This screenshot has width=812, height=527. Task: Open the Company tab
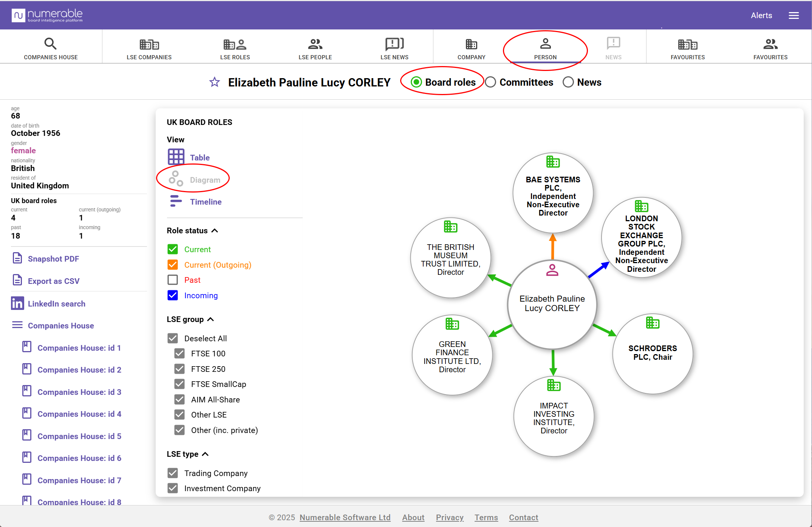[x=471, y=48]
